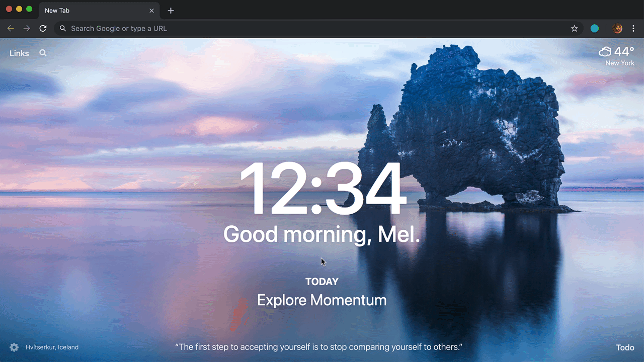Click the Search Google or type a URL field

tap(319, 29)
